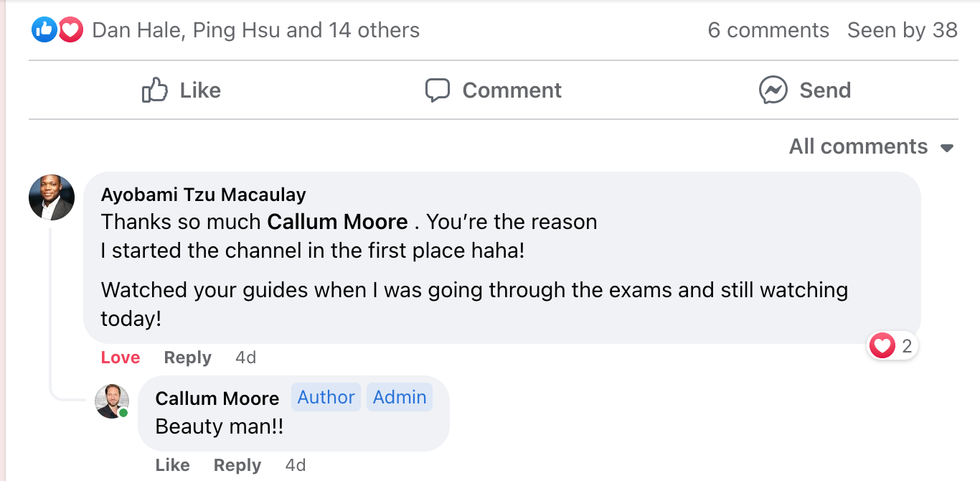980x481 pixels.
Task: Like Callum Moore's reply
Action: tap(172, 465)
